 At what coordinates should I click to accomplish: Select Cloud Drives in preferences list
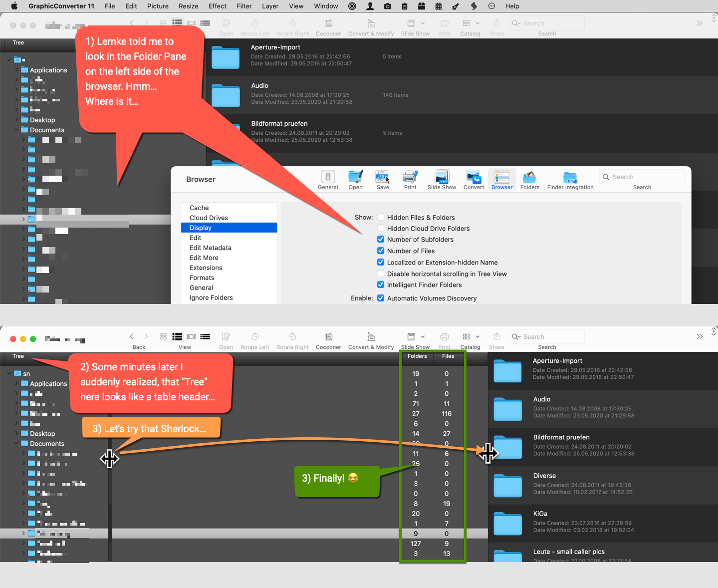pyautogui.click(x=229, y=218)
